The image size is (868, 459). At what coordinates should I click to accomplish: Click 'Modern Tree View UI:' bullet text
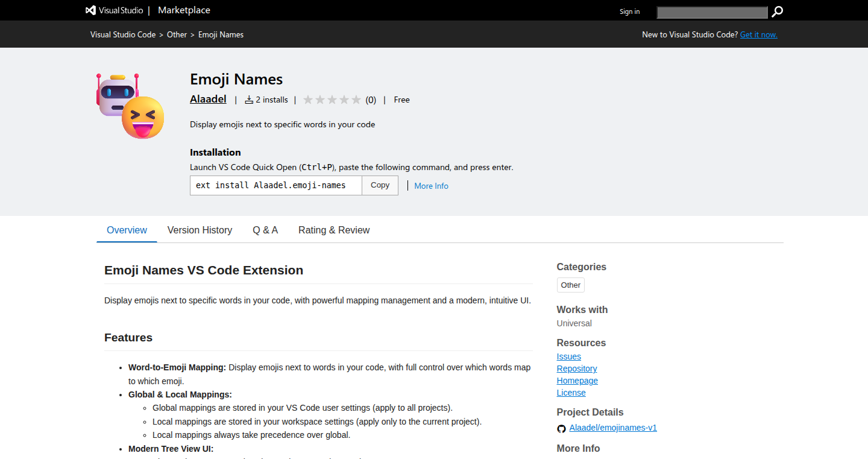coord(171,449)
